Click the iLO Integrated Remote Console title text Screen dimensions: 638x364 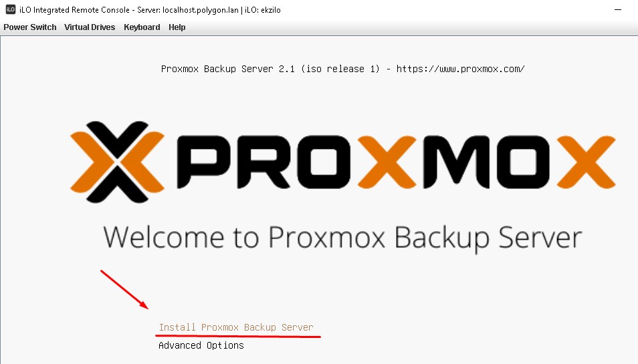coord(74,10)
